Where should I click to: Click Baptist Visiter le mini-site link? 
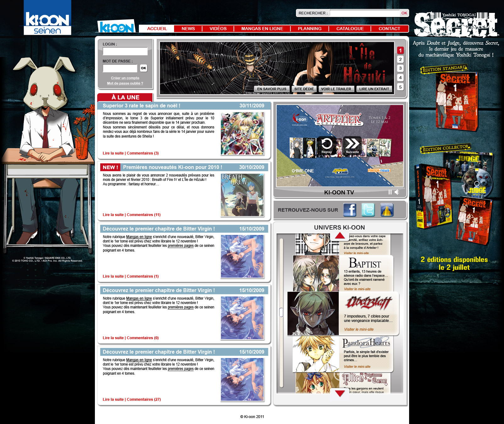coord(357,289)
